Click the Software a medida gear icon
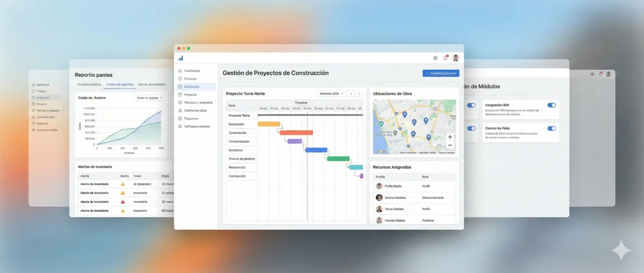Viewport: 644px width, 273px height. pyautogui.click(x=180, y=127)
